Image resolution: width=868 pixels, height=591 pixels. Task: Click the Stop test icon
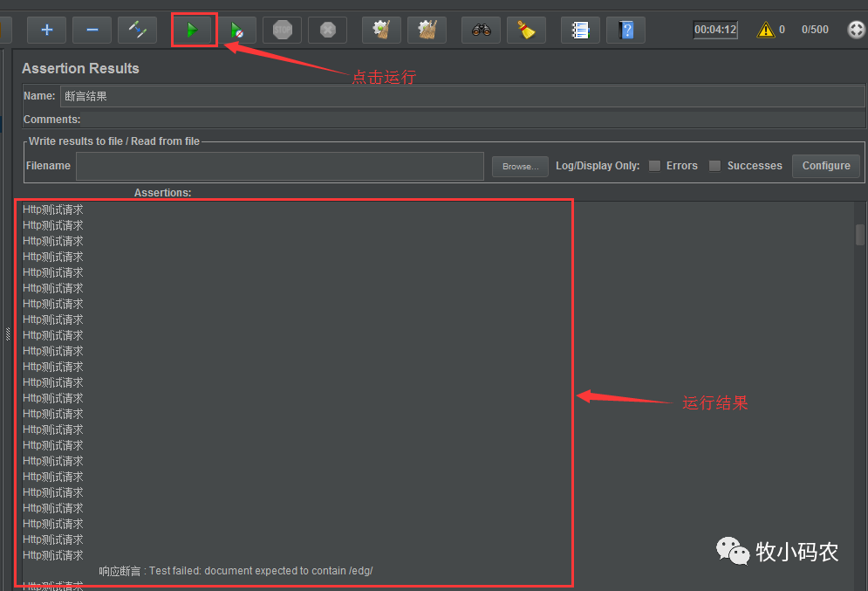pyautogui.click(x=283, y=30)
